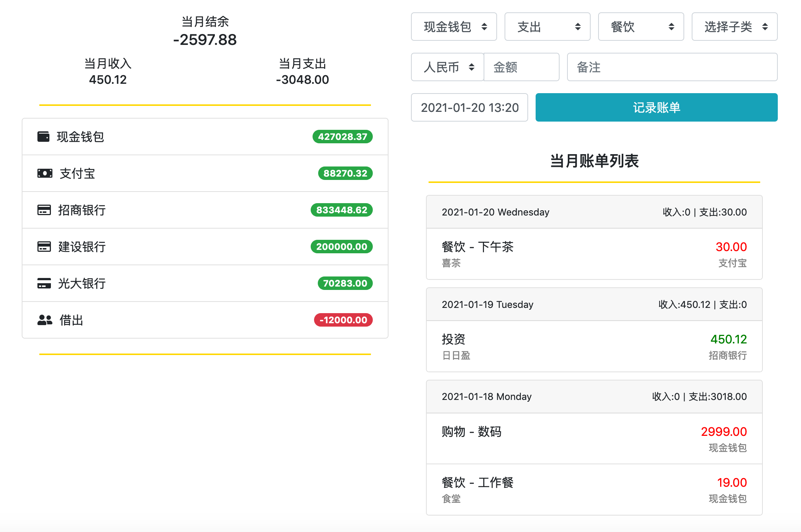Change the 人民币 currency selector

pos(447,67)
